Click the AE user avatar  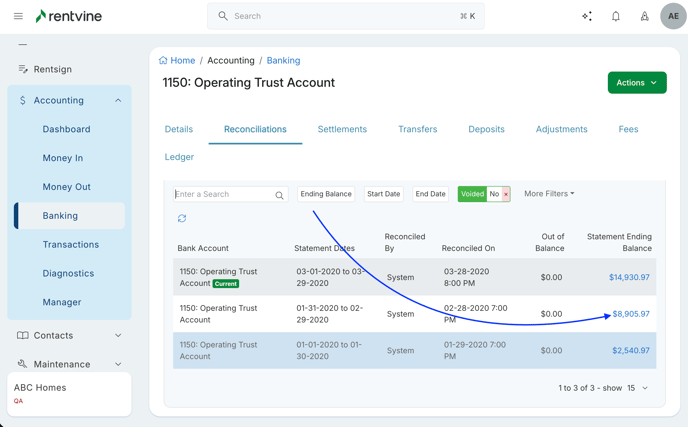[x=673, y=16]
